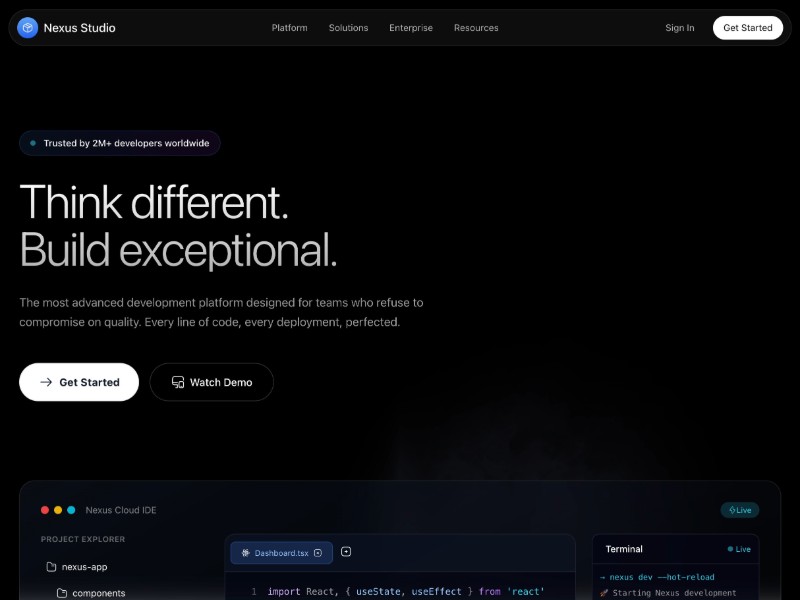Close the Dashboard.tsx tab with its x icon
The height and width of the screenshot is (600, 800).
(x=318, y=552)
